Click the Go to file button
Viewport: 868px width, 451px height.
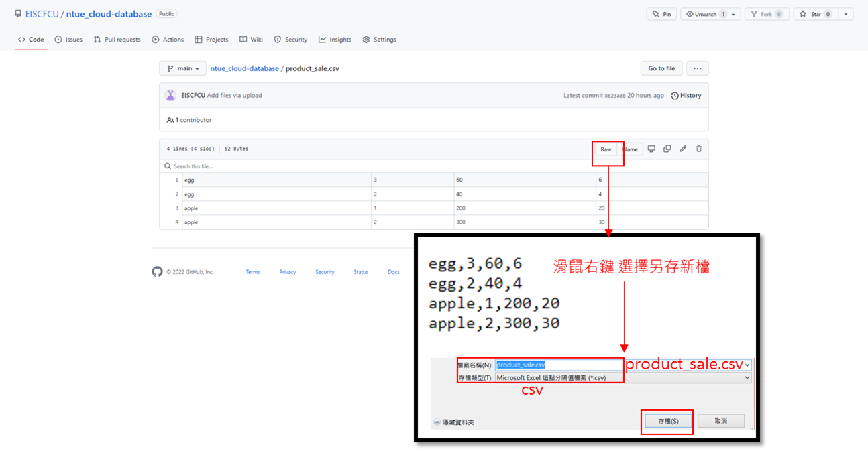[661, 68]
